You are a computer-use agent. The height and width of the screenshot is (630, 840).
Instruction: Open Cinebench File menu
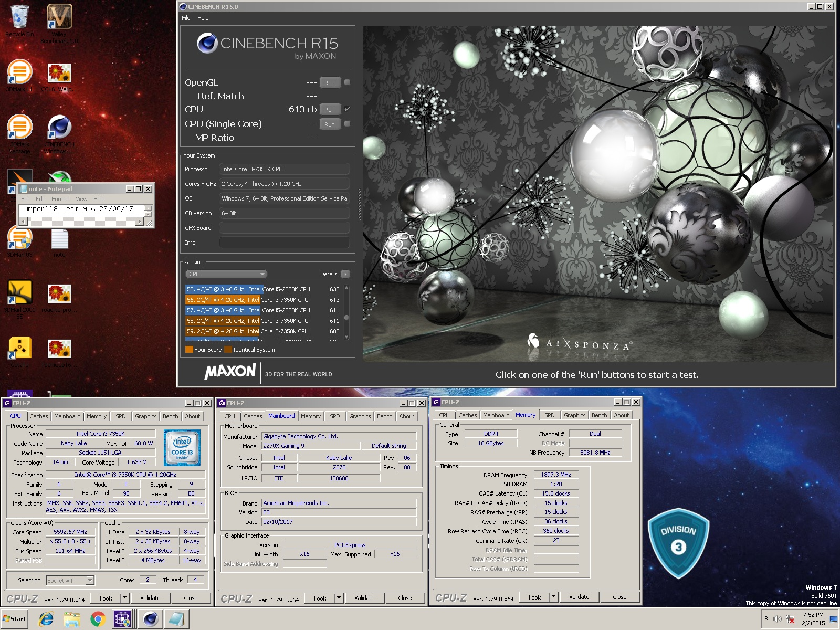click(x=186, y=18)
